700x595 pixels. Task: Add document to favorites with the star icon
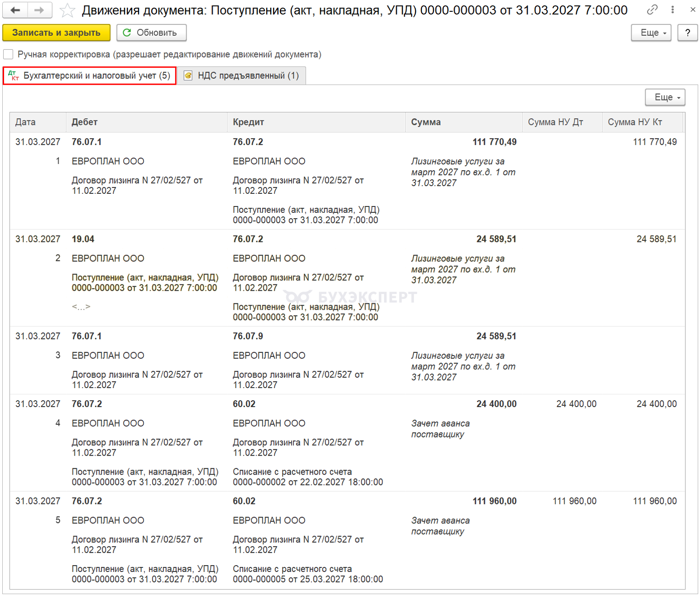click(x=67, y=10)
